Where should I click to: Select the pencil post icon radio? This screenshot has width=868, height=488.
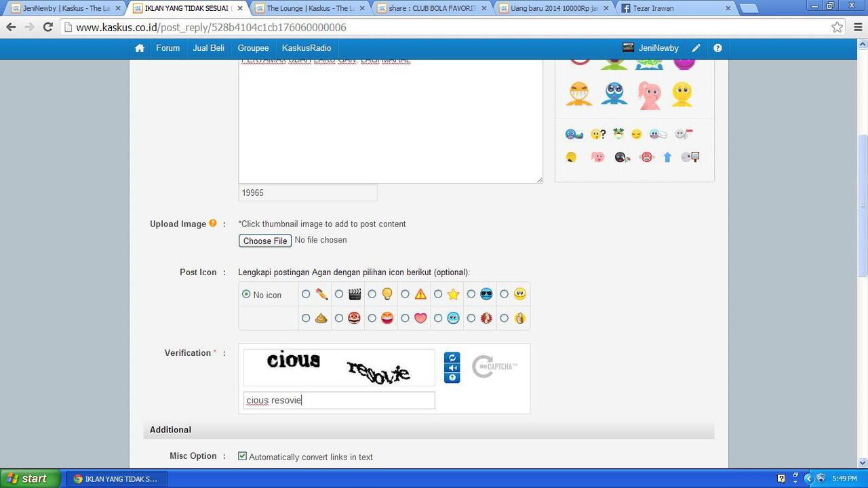306,294
